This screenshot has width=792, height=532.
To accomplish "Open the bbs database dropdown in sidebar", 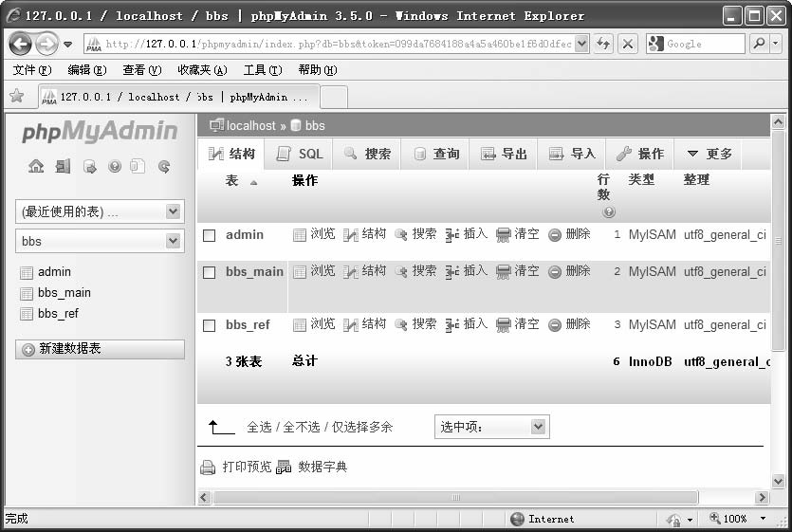I will [100, 241].
